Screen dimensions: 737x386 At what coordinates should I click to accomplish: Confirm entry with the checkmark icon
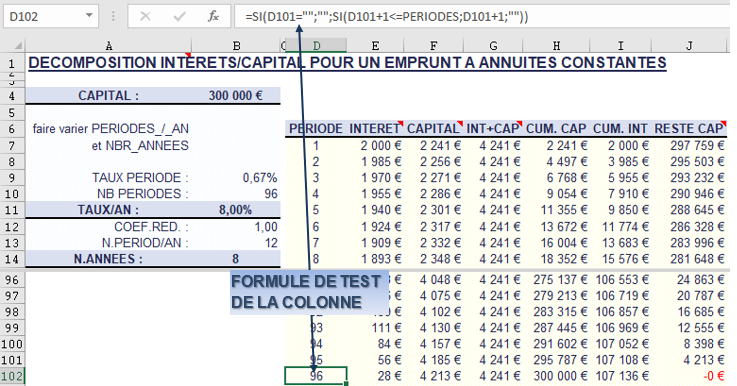point(179,16)
